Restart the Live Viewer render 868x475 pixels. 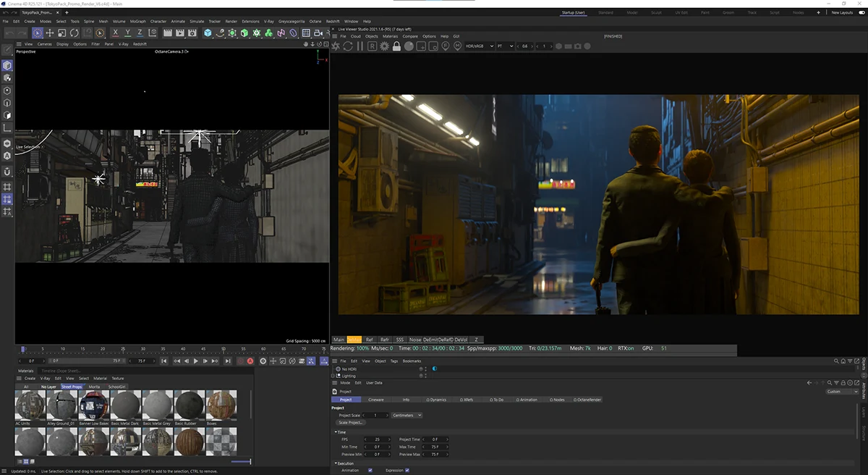(347, 46)
